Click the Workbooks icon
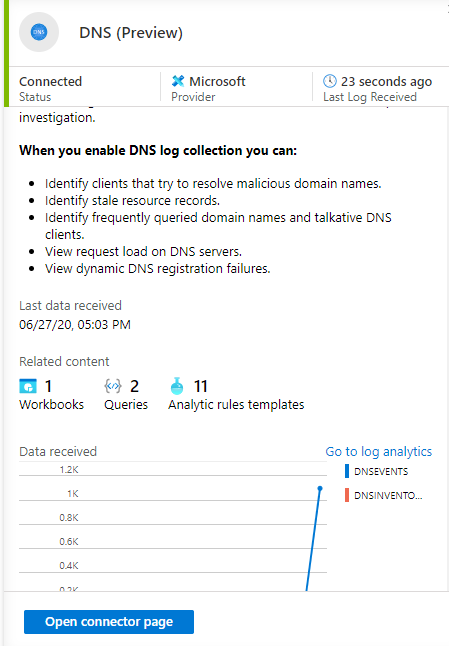Screen dimensions: 449x646 [28, 386]
